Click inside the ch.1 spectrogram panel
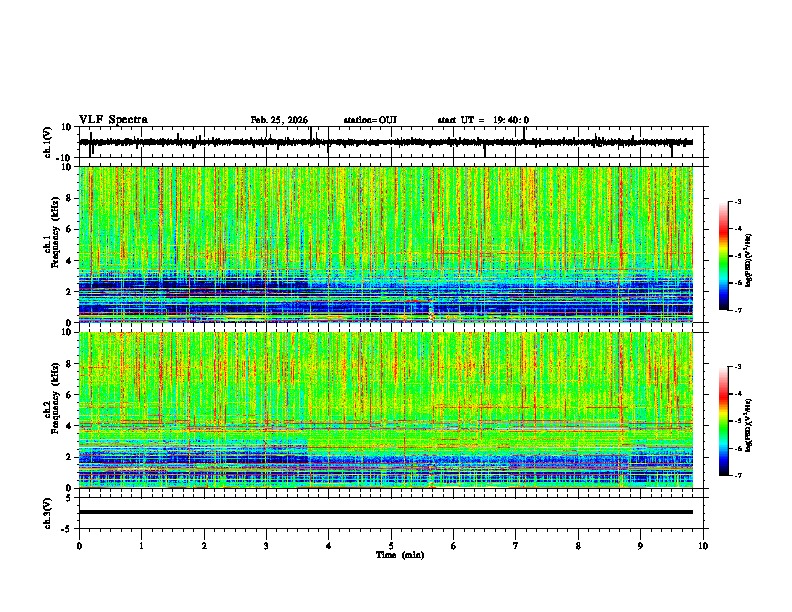 coord(386,244)
